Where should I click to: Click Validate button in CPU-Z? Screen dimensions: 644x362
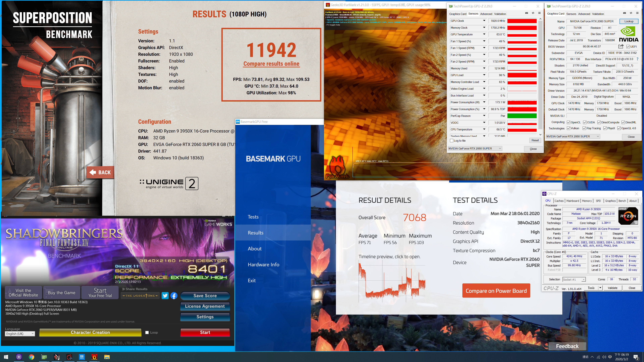(x=612, y=288)
